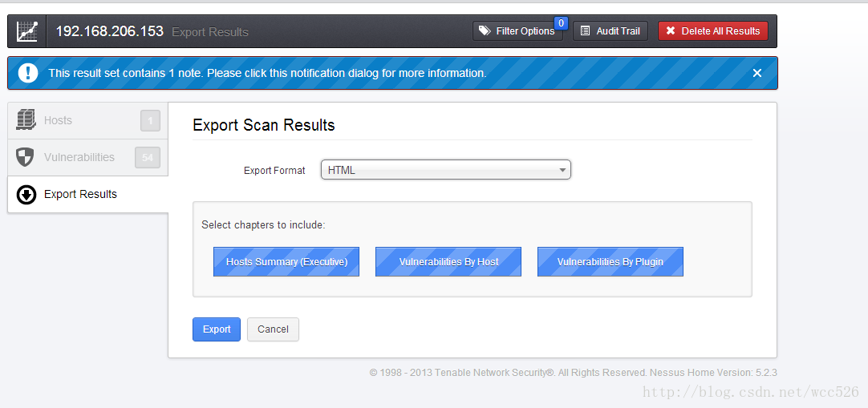
Task: Click the Cancel button
Action: [273, 329]
